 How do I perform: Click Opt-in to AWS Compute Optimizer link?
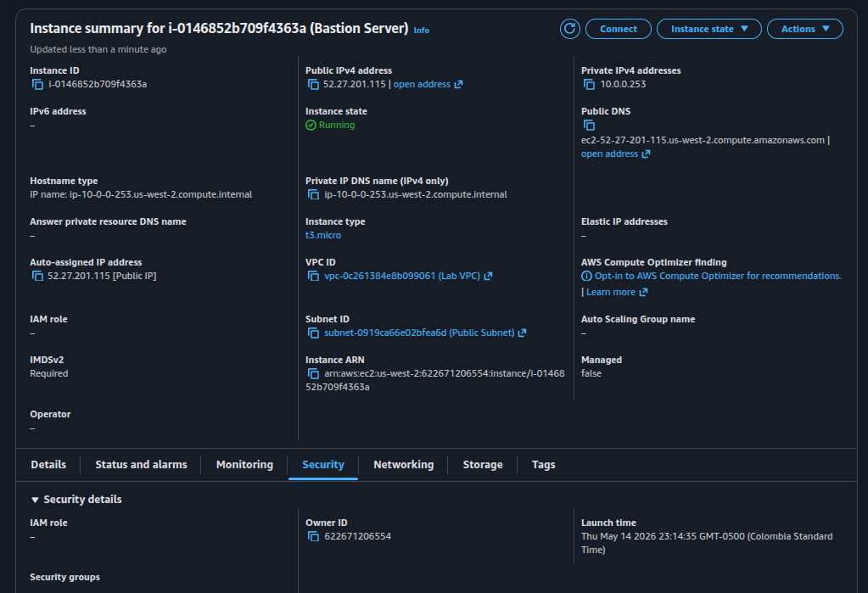coord(718,276)
